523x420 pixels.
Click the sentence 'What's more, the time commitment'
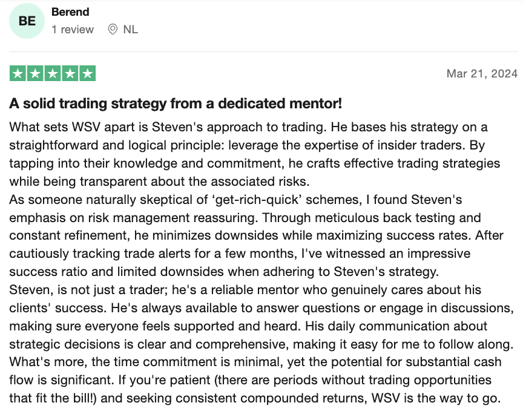pos(255,371)
